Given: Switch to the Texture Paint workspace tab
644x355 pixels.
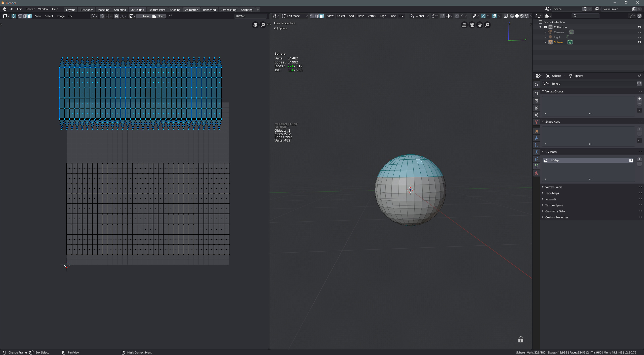Looking at the screenshot, I should coord(157,10).
